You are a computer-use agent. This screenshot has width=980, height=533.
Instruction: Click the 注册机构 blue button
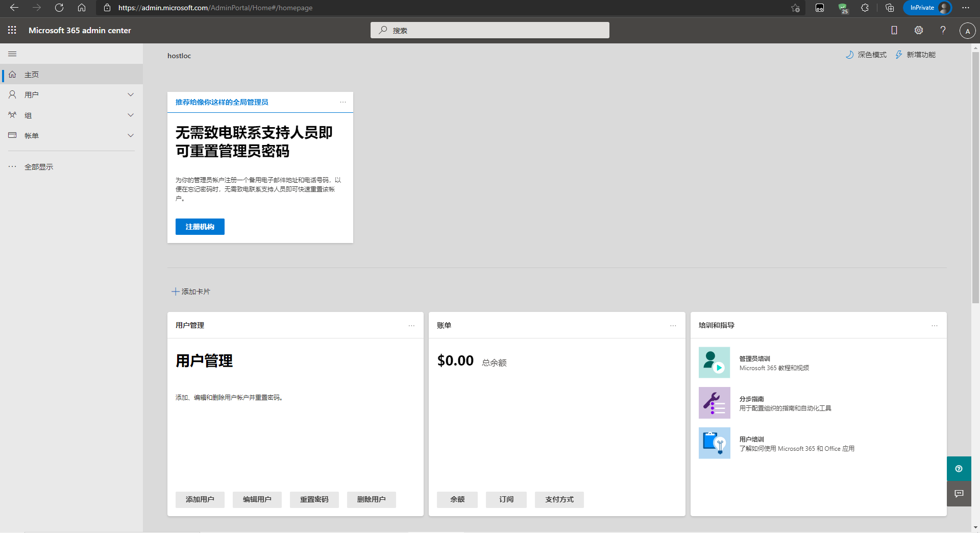pyautogui.click(x=200, y=227)
